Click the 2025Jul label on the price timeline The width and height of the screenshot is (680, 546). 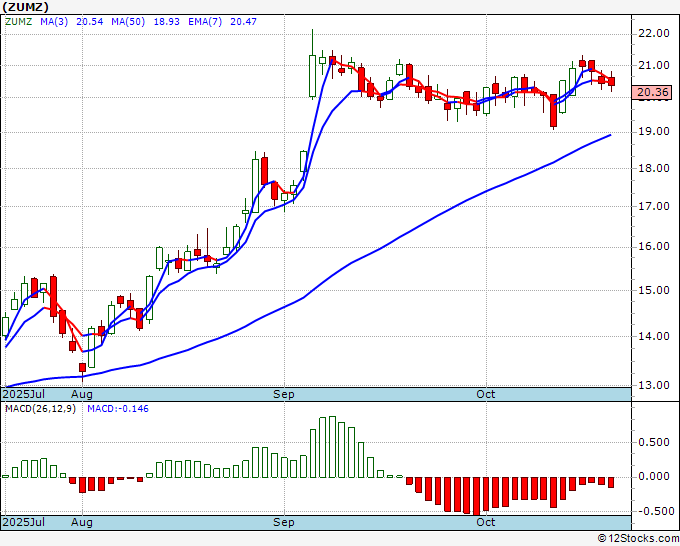coord(24,394)
